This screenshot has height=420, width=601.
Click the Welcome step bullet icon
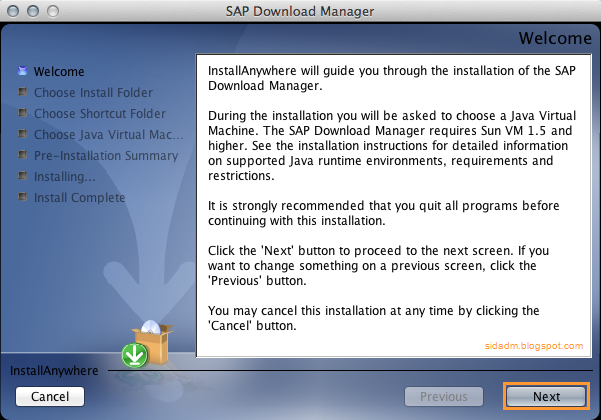coord(23,71)
